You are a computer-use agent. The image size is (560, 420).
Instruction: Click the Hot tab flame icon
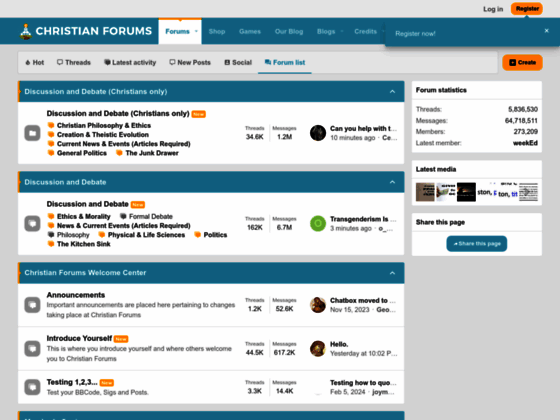click(x=28, y=62)
